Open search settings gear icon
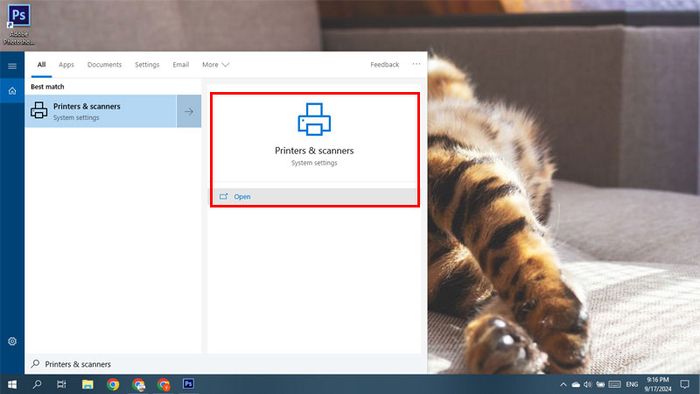Image resolution: width=700 pixels, height=394 pixels. (12, 341)
